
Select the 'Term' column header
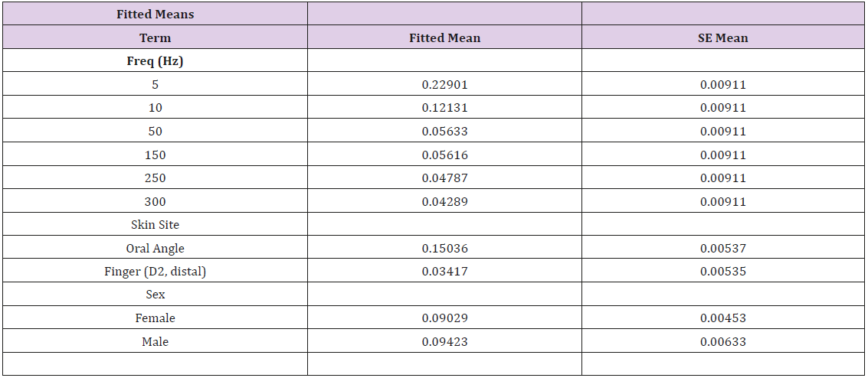pyautogui.click(x=155, y=37)
